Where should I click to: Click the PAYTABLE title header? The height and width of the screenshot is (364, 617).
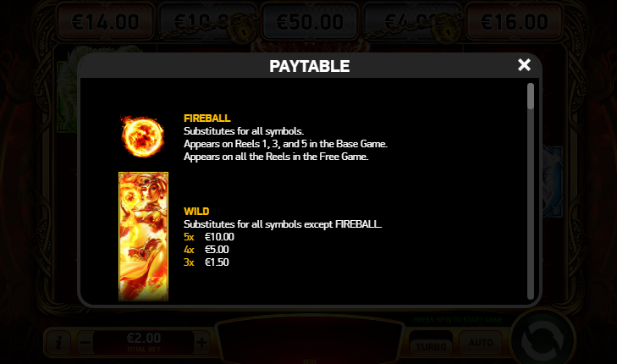pos(310,66)
